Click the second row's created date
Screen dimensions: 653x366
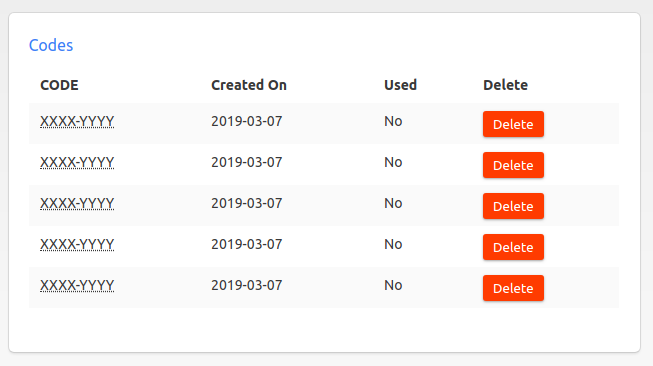click(x=247, y=162)
